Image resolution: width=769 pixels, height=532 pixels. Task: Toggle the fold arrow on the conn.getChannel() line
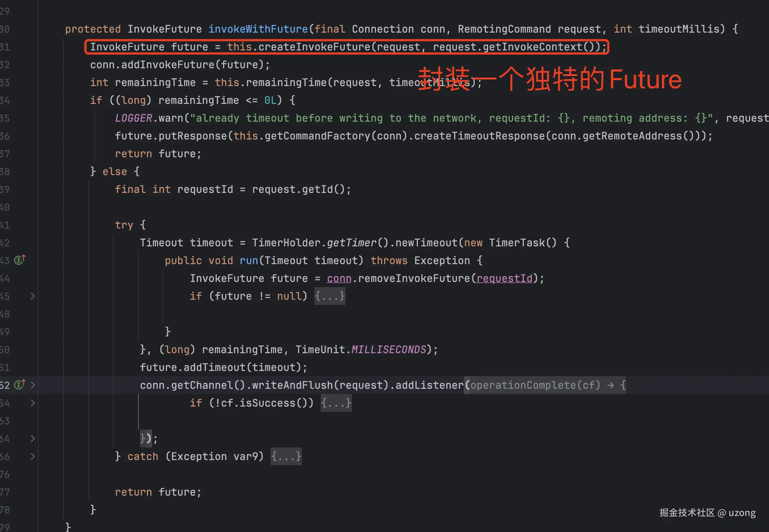tap(33, 385)
